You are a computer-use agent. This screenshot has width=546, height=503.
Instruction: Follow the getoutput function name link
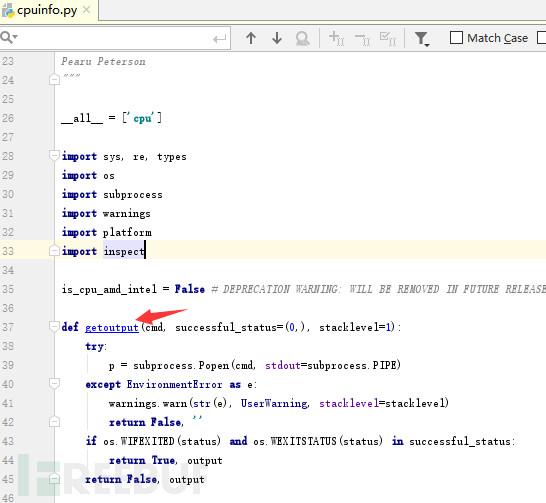112,327
